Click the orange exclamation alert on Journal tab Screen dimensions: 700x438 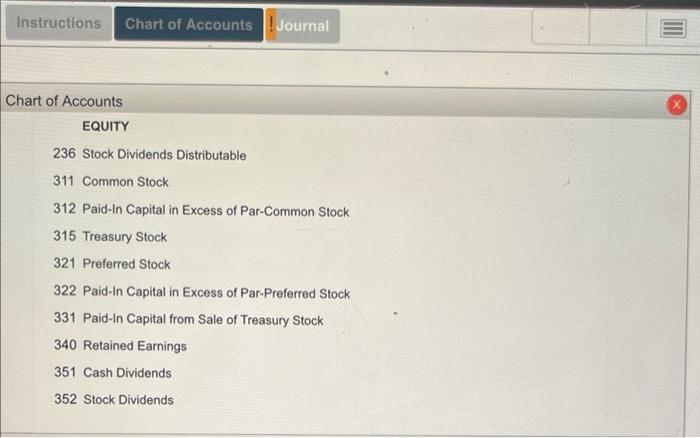[x=271, y=25]
